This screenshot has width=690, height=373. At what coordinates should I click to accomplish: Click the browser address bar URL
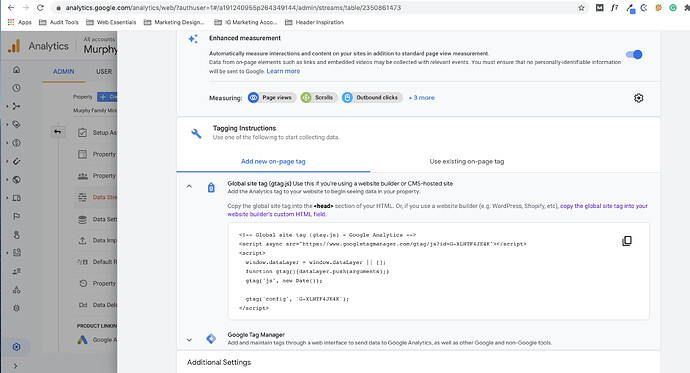233,7
